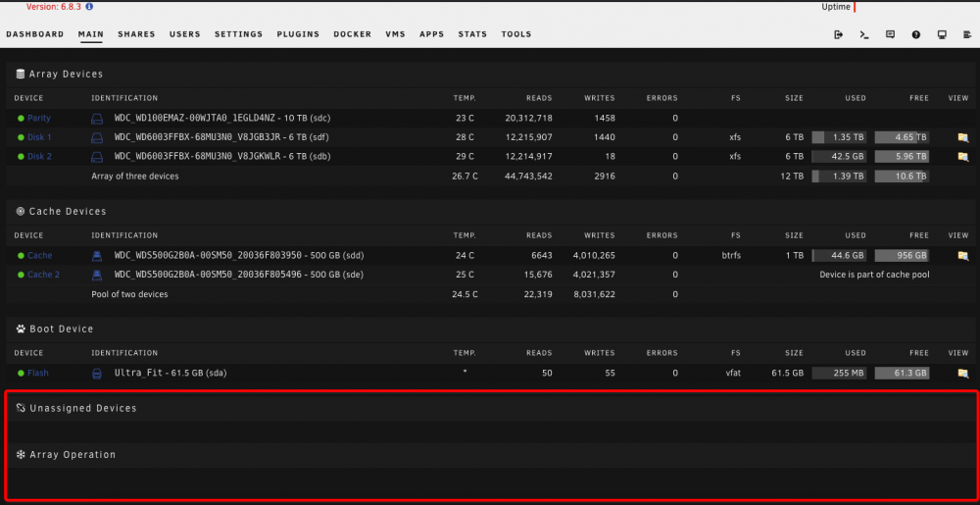The image size is (980, 505).
Task: Click the logout icon in top bar
Action: [x=839, y=35]
